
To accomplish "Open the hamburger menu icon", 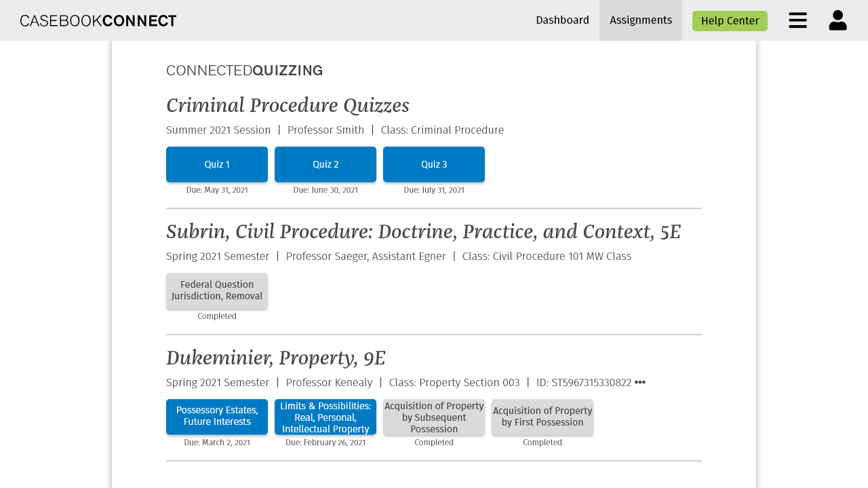I will 797,20.
